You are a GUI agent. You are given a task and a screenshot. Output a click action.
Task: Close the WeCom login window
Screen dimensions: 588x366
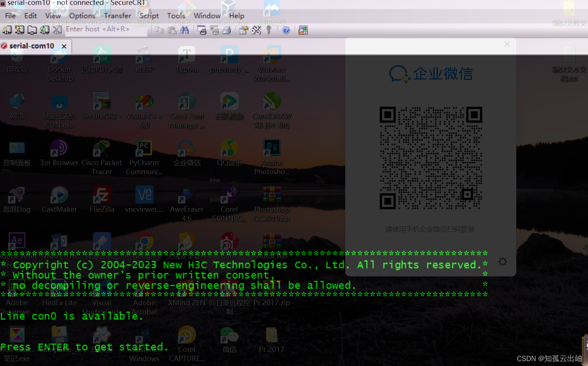click(507, 44)
